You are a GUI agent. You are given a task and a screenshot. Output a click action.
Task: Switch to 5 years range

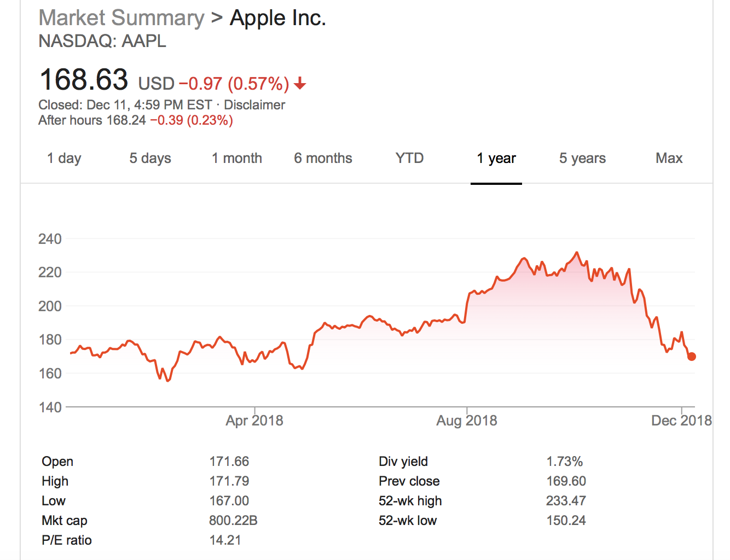coord(582,159)
